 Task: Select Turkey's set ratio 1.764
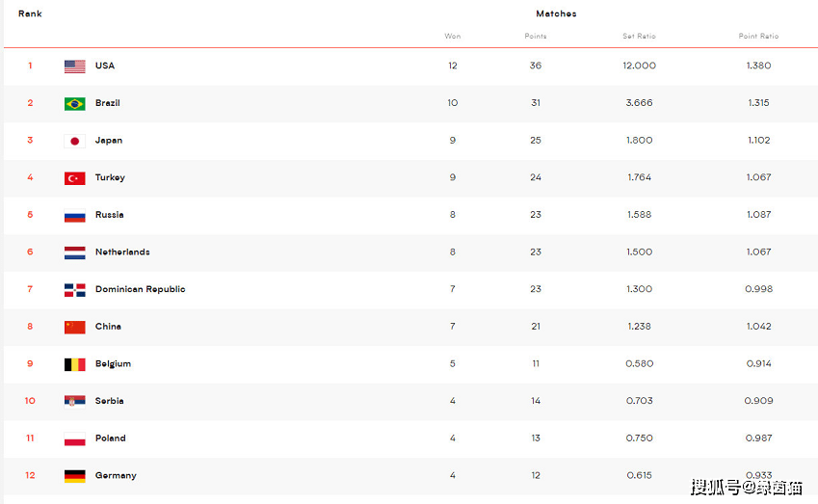[x=639, y=177]
